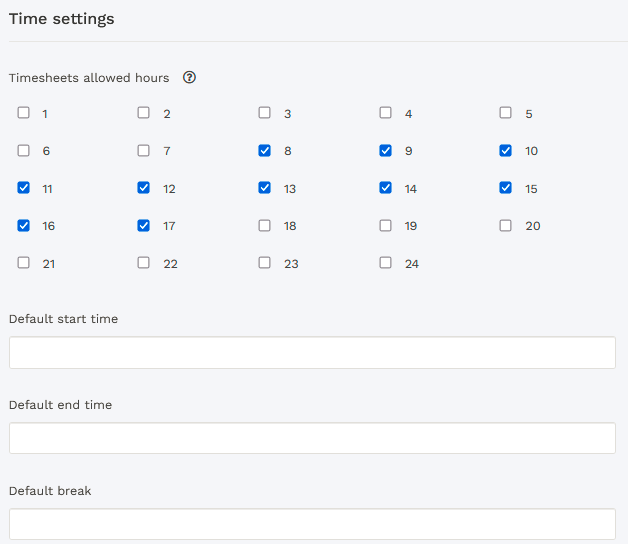Deselect the hour 11 checkbox
This screenshot has width=628, height=544.
coord(24,188)
